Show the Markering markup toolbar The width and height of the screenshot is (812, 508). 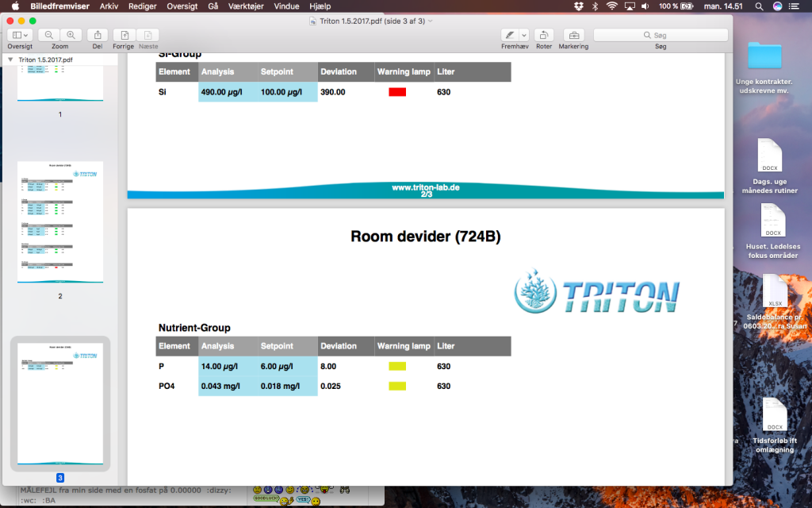coord(573,35)
